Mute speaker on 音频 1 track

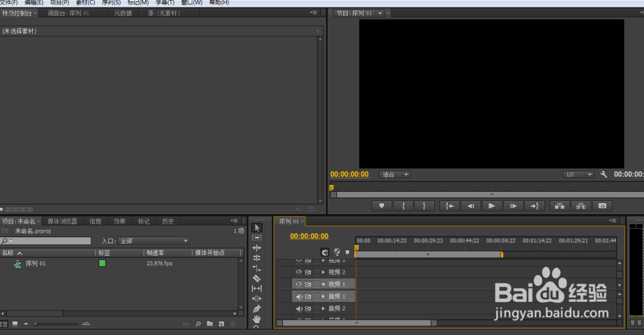[299, 296]
